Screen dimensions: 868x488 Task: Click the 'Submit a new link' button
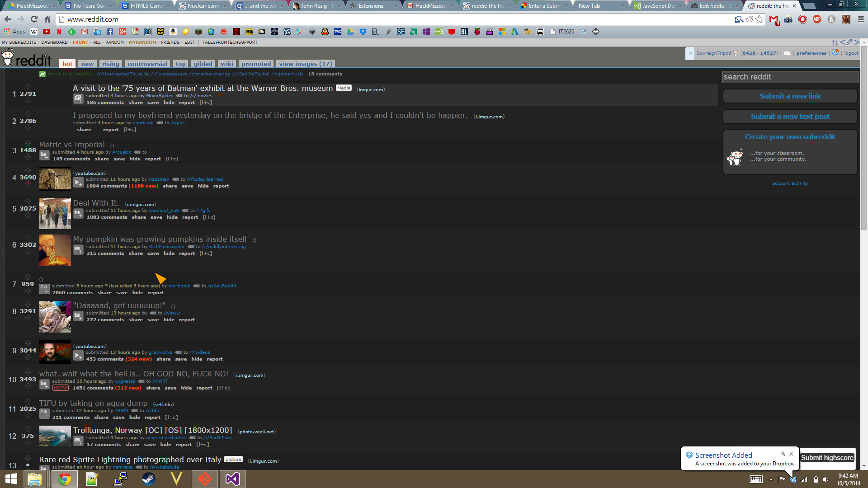(790, 96)
